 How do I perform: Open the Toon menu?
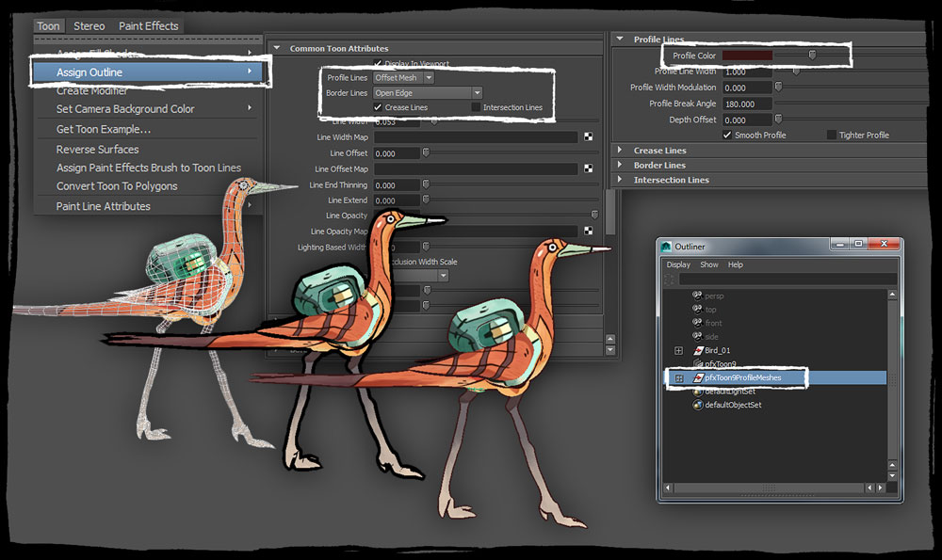[x=48, y=25]
